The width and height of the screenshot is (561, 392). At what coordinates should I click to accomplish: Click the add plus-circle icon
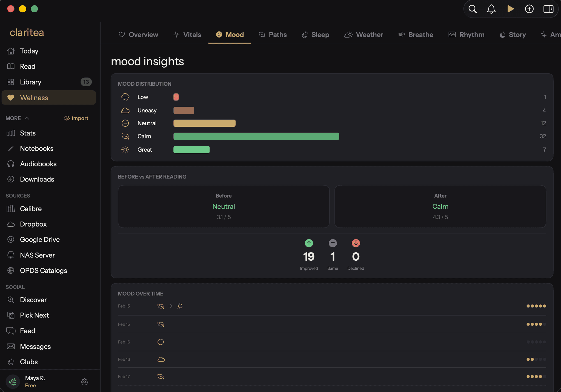[529, 9]
